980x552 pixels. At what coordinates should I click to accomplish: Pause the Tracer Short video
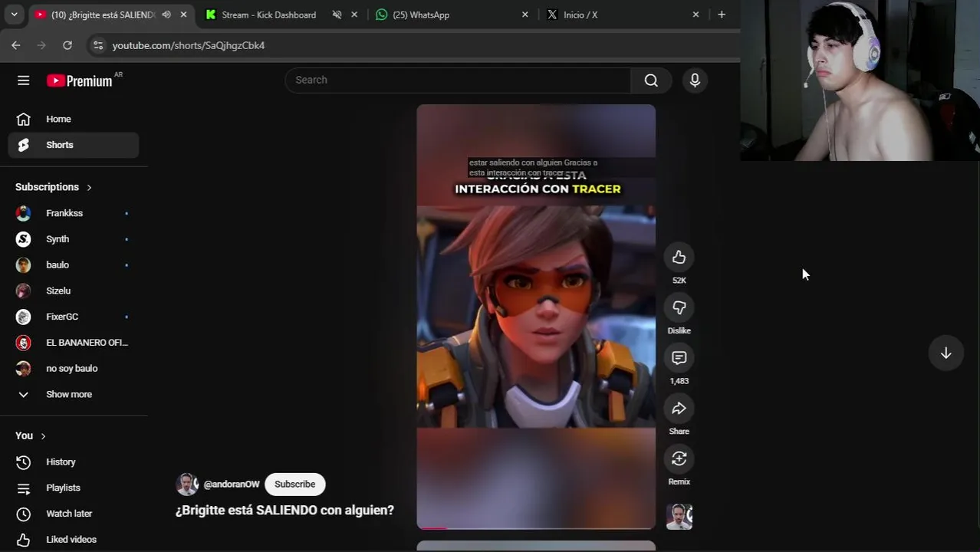pos(536,317)
